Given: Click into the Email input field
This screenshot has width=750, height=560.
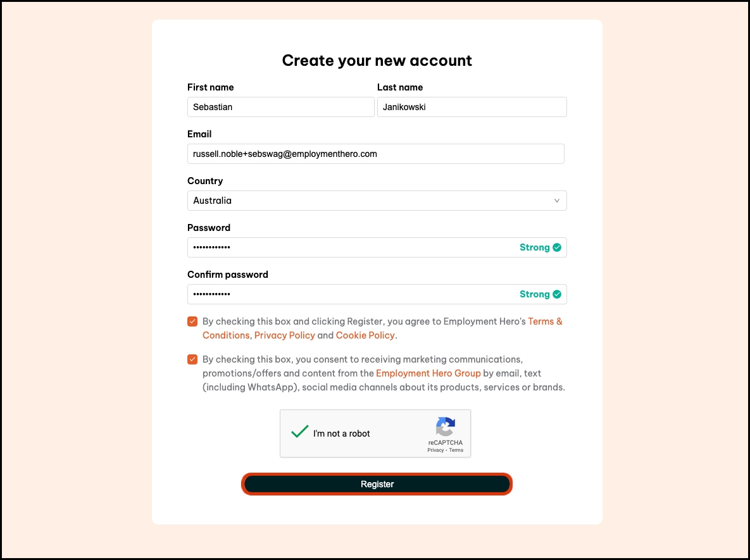Looking at the screenshot, I should point(375,154).
